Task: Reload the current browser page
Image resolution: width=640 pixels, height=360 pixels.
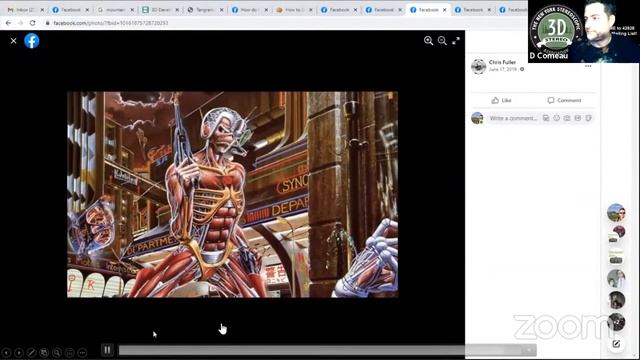Action: [x=33, y=23]
